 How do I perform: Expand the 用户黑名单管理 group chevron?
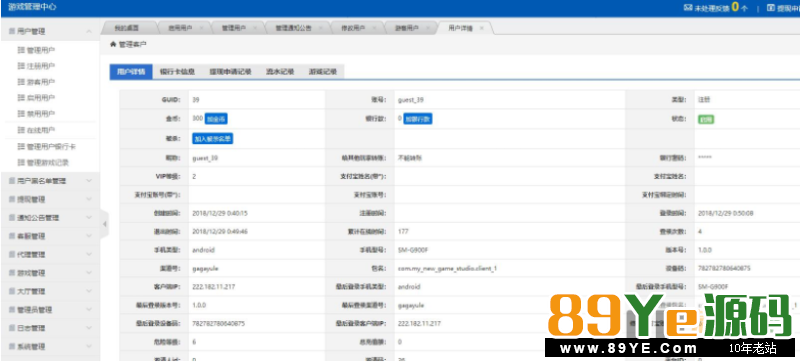point(89,180)
